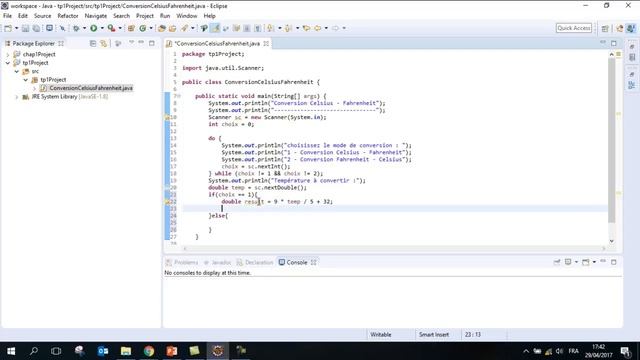Click Collapse All in Package Explorer
640x360 pixels.
point(93,43)
